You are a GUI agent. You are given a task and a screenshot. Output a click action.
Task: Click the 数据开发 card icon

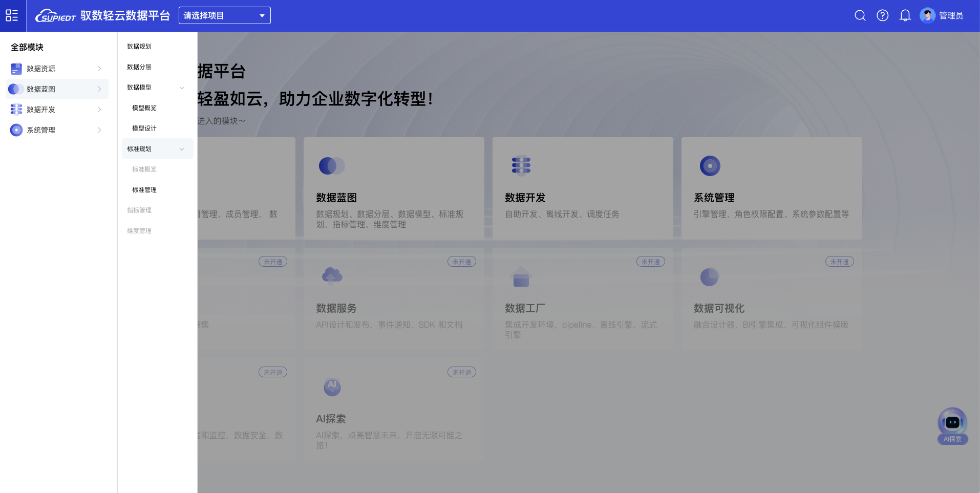click(521, 166)
